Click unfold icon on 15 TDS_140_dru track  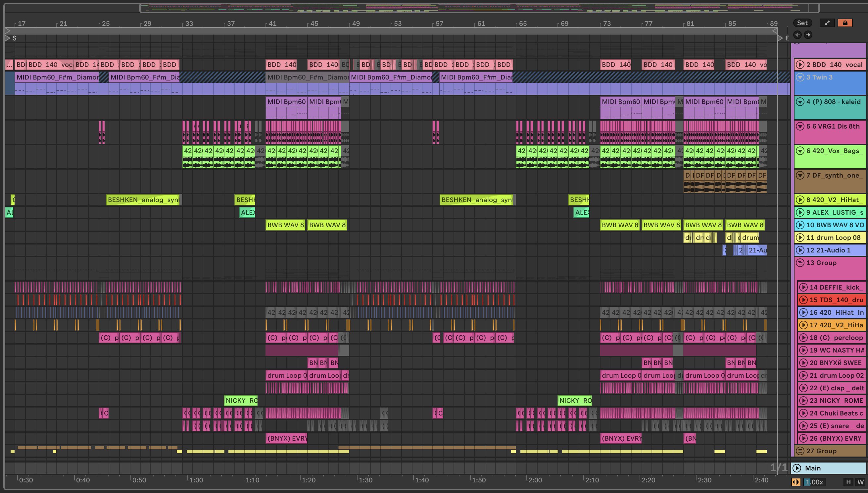[x=803, y=300]
